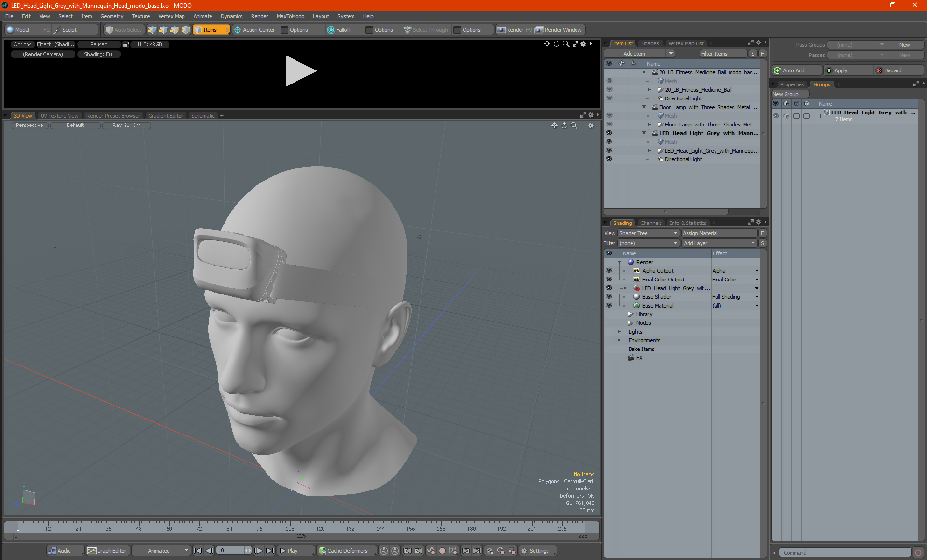Image resolution: width=927 pixels, height=560 pixels.
Task: Switch to Properties tab
Action: (792, 84)
